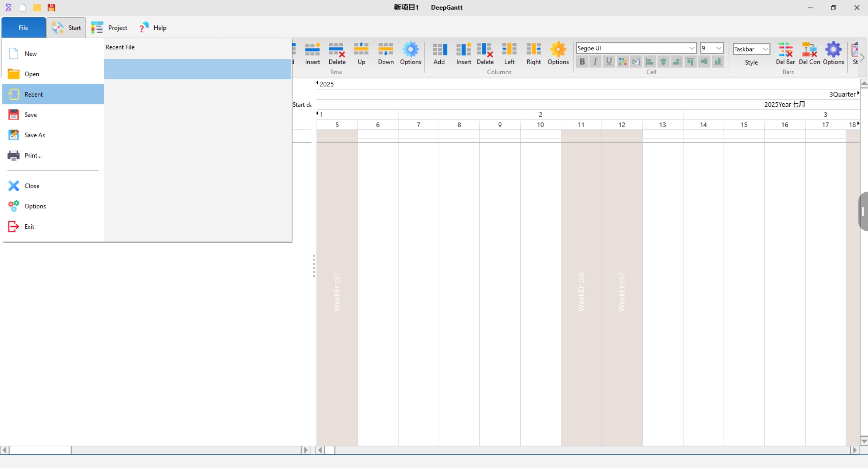Screen dimensions: 868x468
Task: Click the right arrow beside 3Quarter header
Action: 858,93
